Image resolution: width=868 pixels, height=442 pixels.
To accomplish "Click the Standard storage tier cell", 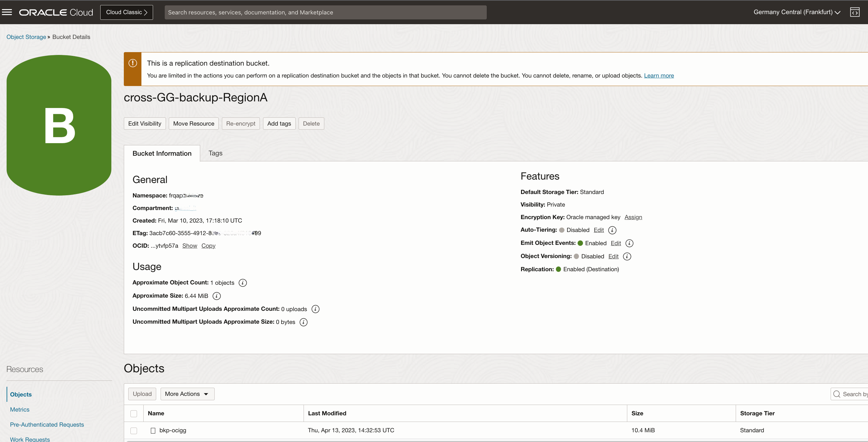I will click(x=752, y=430).
